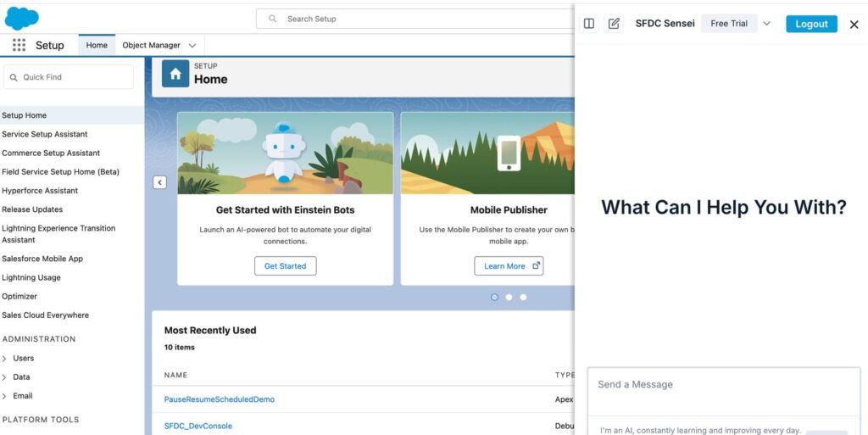Click the search magnifier in Search Setup
The image size is (868, 435).
272,19
